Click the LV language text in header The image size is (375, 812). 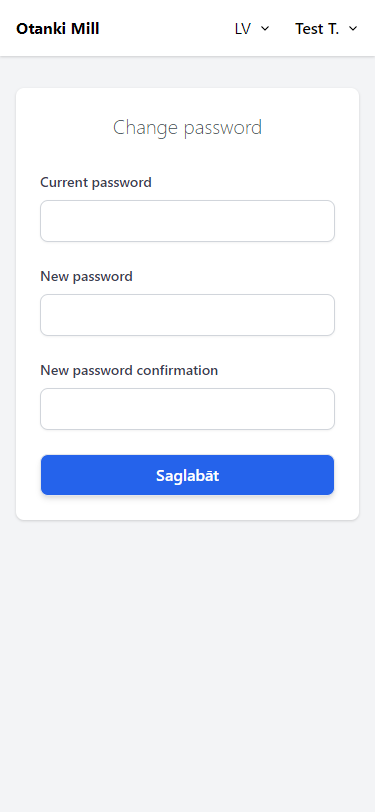pos(243,29)
